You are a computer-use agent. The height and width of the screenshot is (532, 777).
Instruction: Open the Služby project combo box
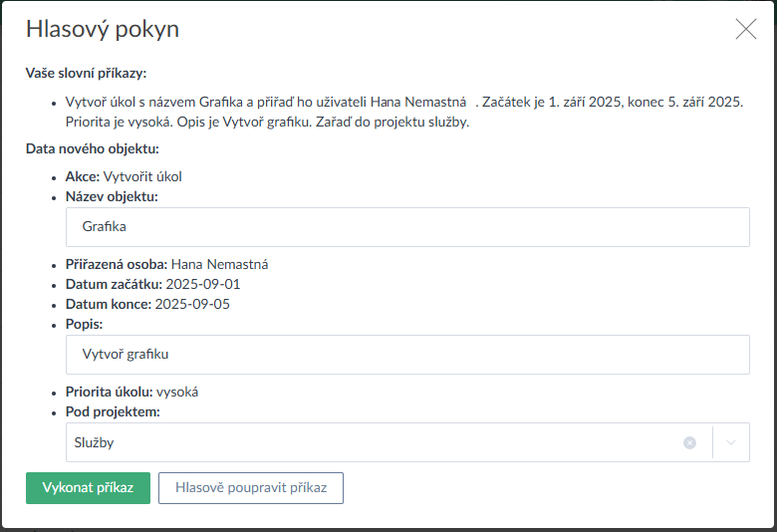click(369, 442)
